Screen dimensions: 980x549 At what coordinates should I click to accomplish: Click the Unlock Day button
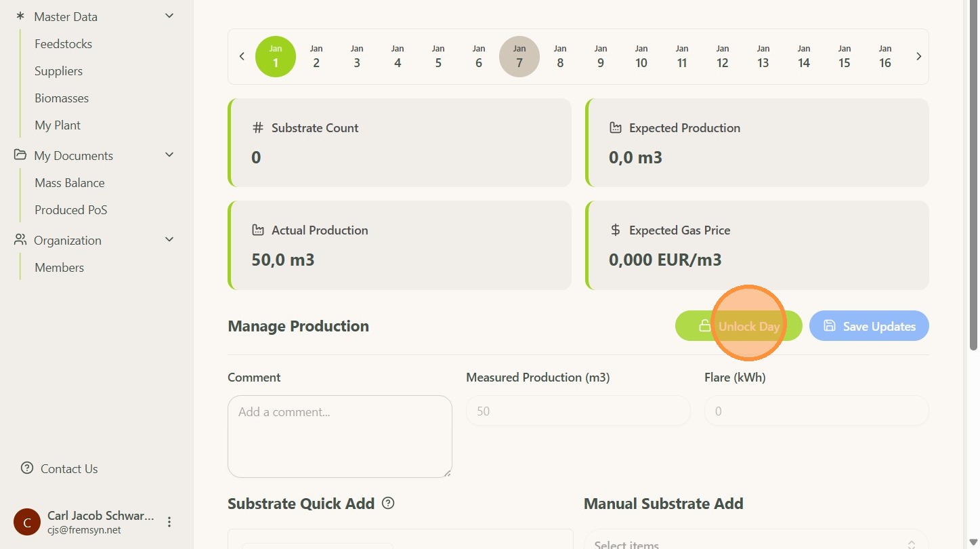738,326
